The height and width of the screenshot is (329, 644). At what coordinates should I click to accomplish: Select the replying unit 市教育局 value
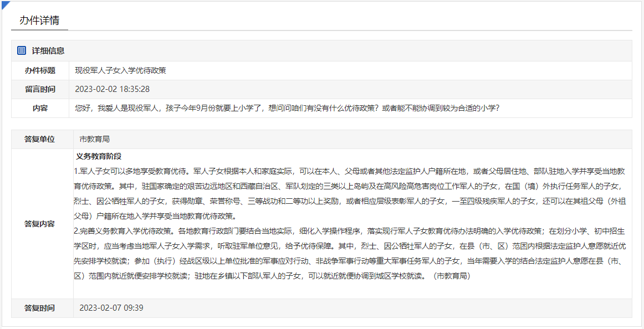coord(94,140)
